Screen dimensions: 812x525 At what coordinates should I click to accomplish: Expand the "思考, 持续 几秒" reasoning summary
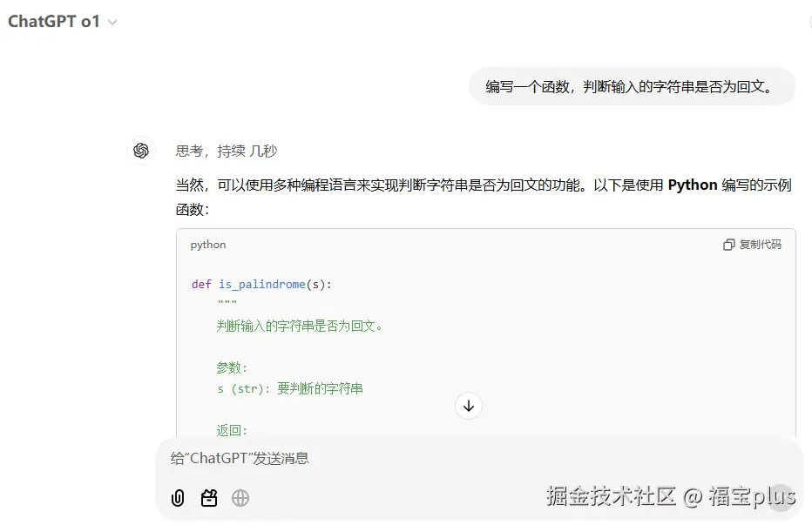(x=227, y=151)
